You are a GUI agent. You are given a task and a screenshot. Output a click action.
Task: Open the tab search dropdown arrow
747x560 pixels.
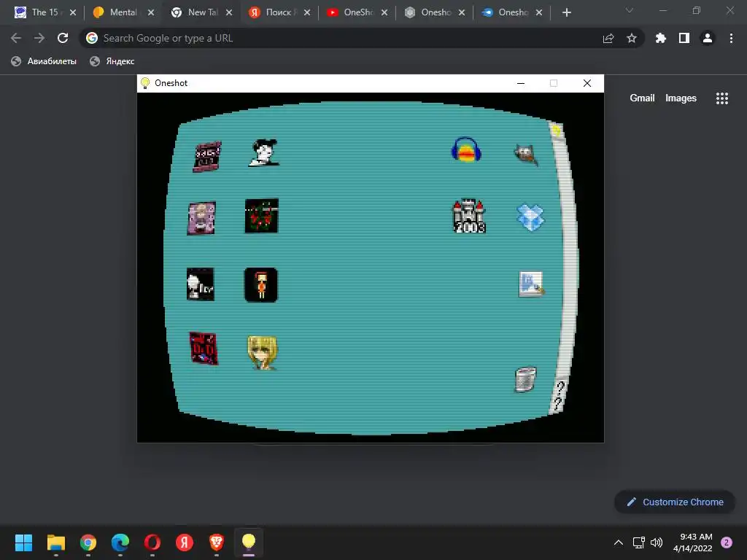tap(630, 10)
